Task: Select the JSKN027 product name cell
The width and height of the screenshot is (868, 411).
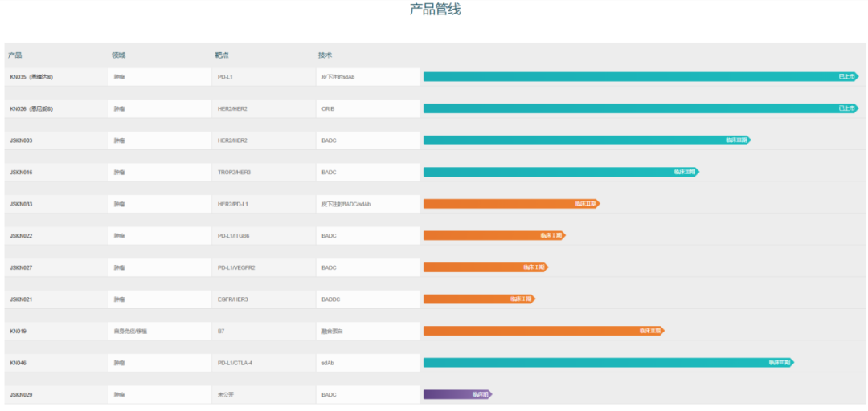Action: point(56,268)
